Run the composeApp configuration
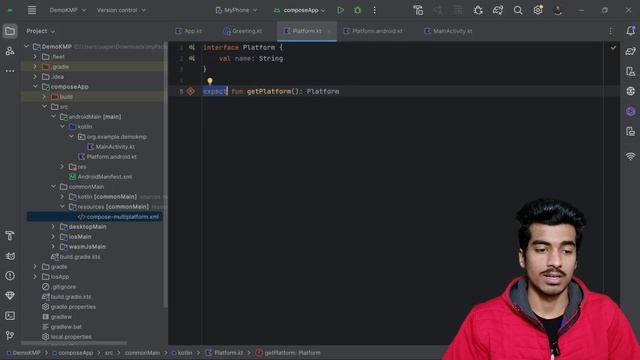Screen dimensions: 640x360 pos(340,10)
